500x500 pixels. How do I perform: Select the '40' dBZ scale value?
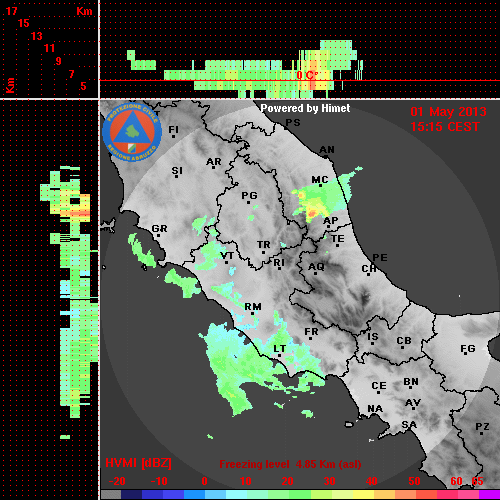point(371,481)
